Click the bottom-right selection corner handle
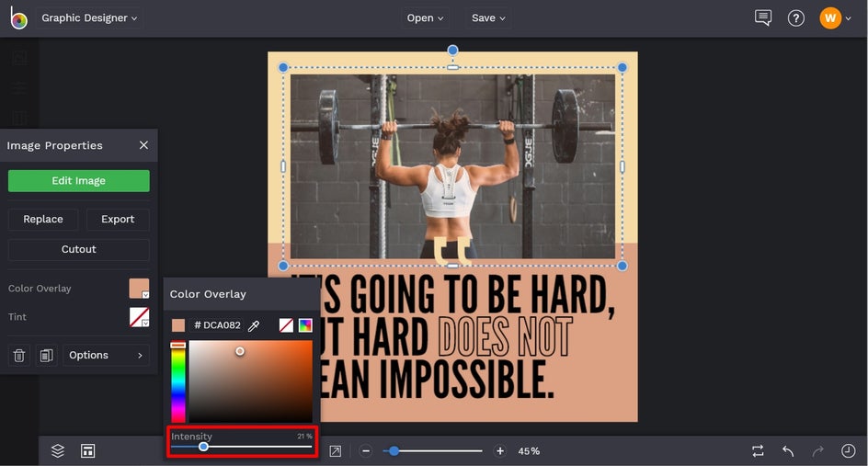The image size is (868, 466). 622,266
